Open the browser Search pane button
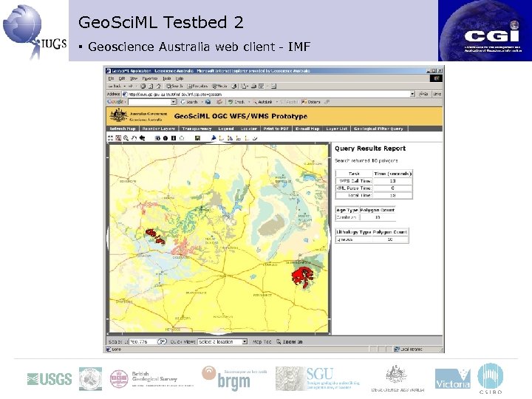The height and width of the screenshot is (399, 532). pyautogui.click(x=174, y=86)
